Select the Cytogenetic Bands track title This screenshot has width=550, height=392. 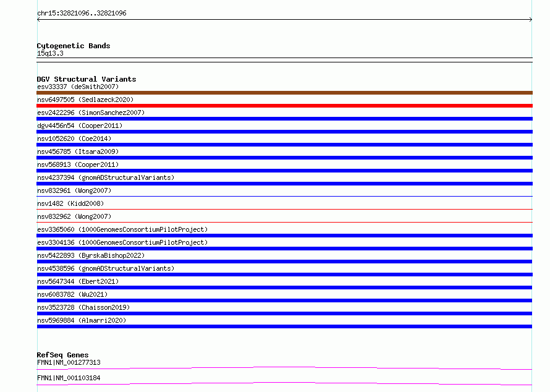coord(74,46)
